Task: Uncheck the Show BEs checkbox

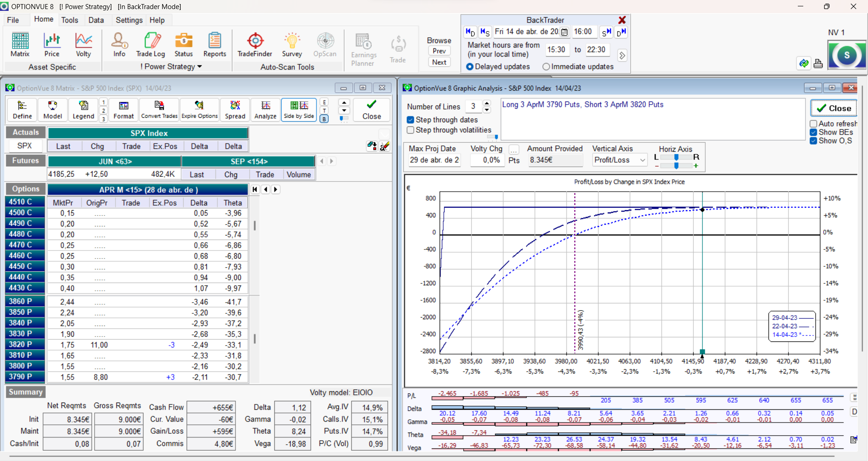Action: coord(814,132)
